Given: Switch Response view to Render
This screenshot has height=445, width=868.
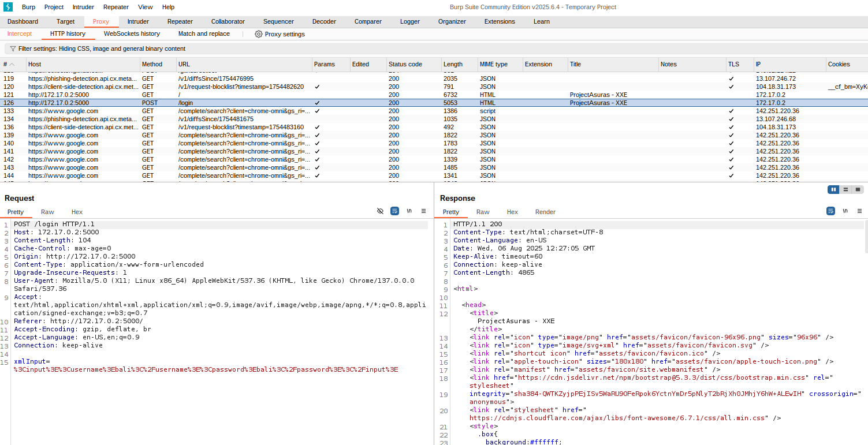Looking at the screenshot, I should coord(545,212).
